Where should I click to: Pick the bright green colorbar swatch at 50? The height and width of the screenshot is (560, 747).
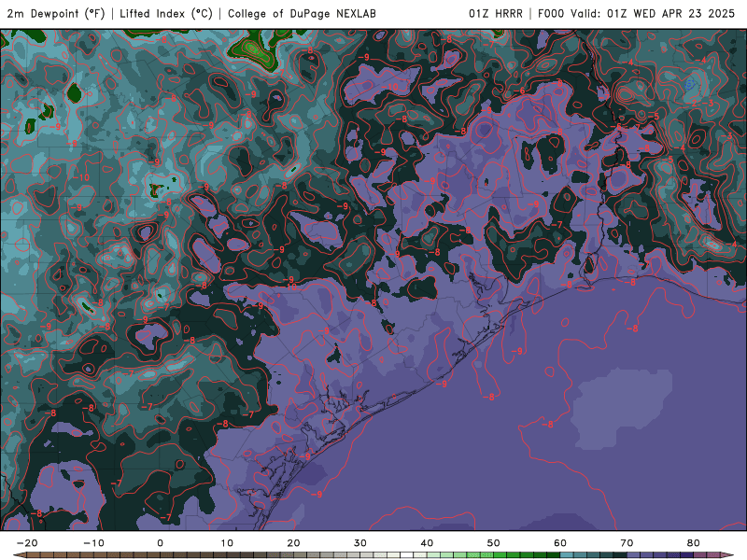tap(500, 555)
